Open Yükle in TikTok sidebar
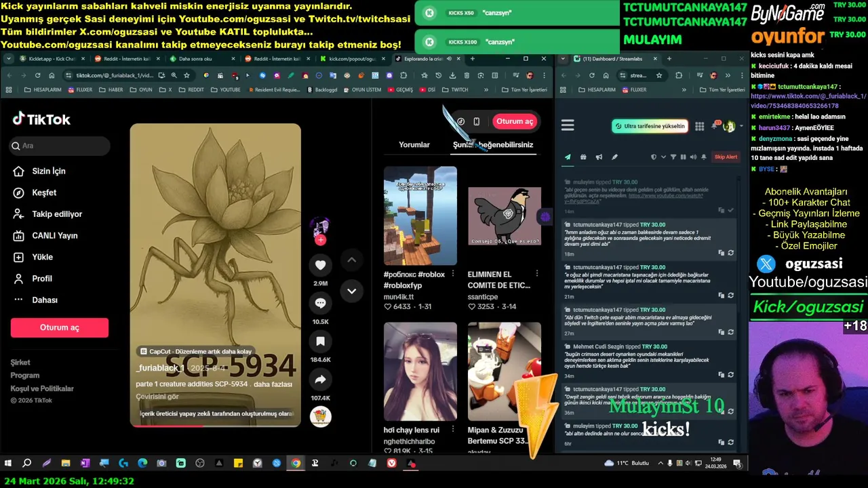This screenshot has height=488, width=868. [33, 258]
